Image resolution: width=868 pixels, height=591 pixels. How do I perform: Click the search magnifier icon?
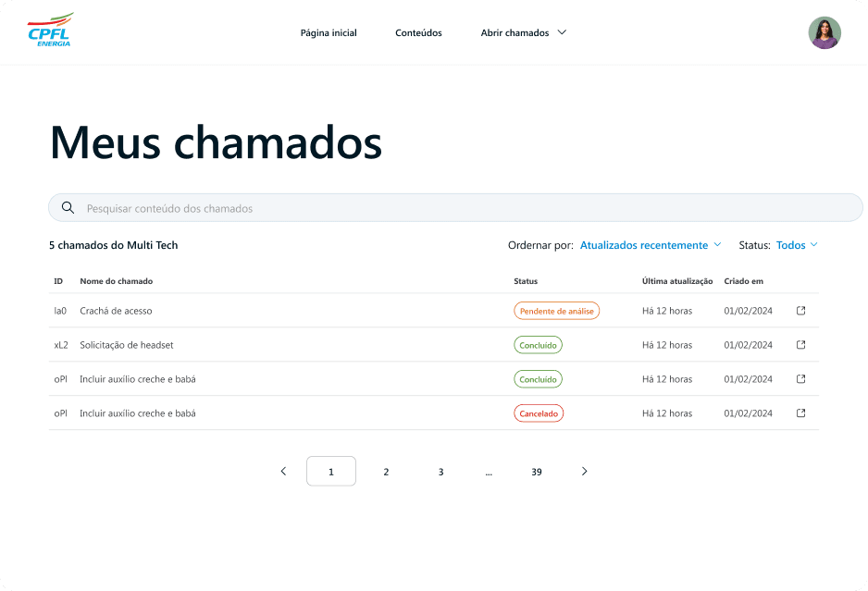pyautogui.click(x=68, y=207)
